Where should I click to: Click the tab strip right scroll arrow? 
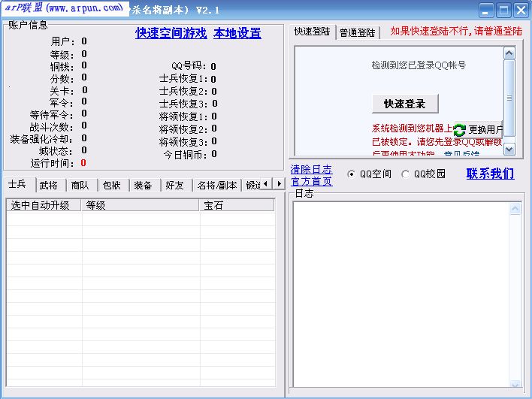[x=279, y=184]
